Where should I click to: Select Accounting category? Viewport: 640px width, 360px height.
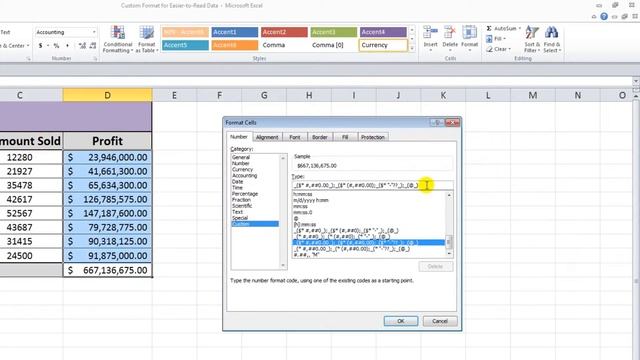(x=244, y=176)
